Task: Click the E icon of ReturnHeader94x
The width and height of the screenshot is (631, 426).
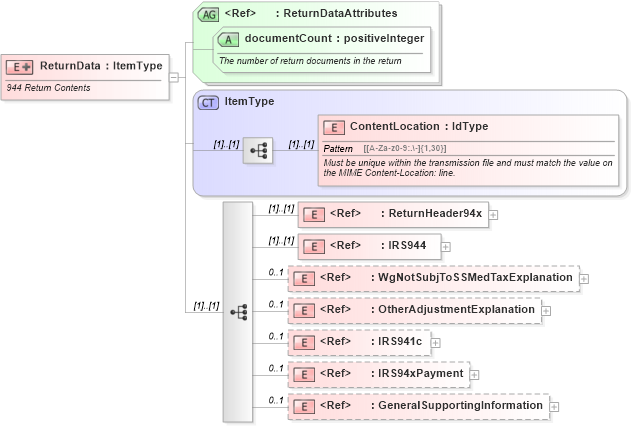Action: (314, 214)
